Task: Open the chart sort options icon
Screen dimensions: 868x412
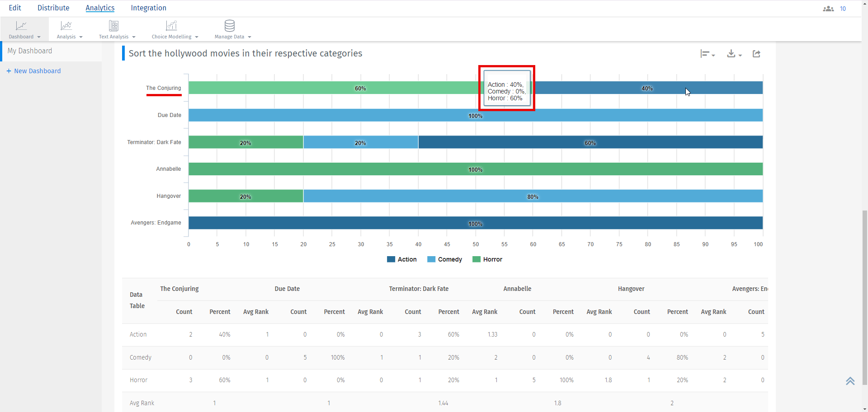Action: tap(705, 54)
